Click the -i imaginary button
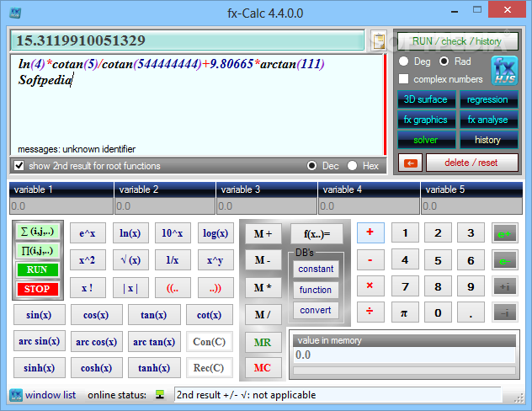 (x=504, y=312)
